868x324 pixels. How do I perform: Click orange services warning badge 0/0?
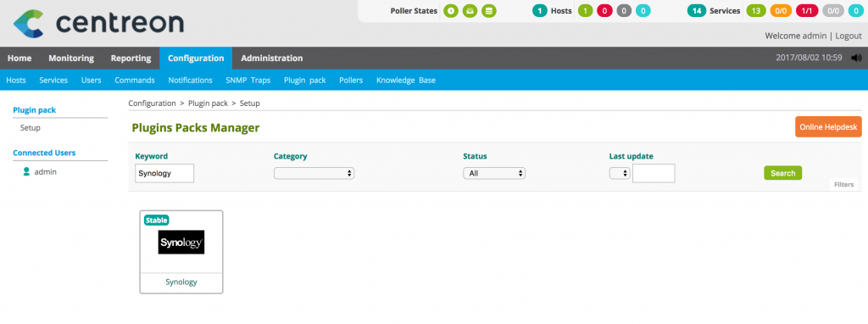[x=781, y=11]
